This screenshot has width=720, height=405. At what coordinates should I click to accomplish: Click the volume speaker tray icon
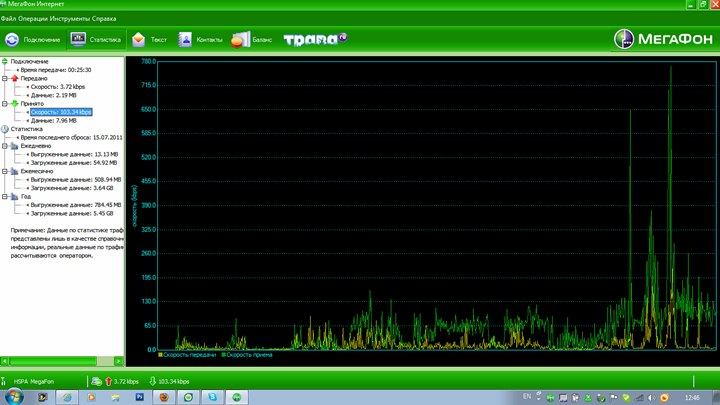[652, 398]
